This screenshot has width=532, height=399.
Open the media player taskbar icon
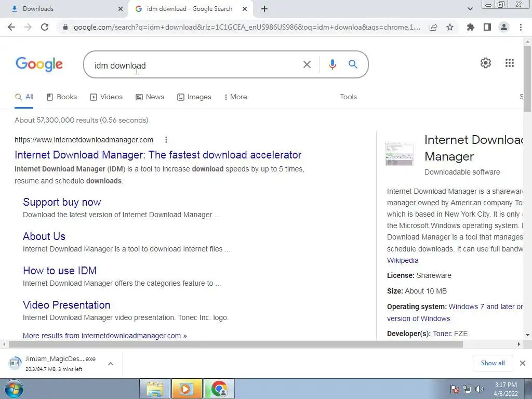[x=187, y=389]
